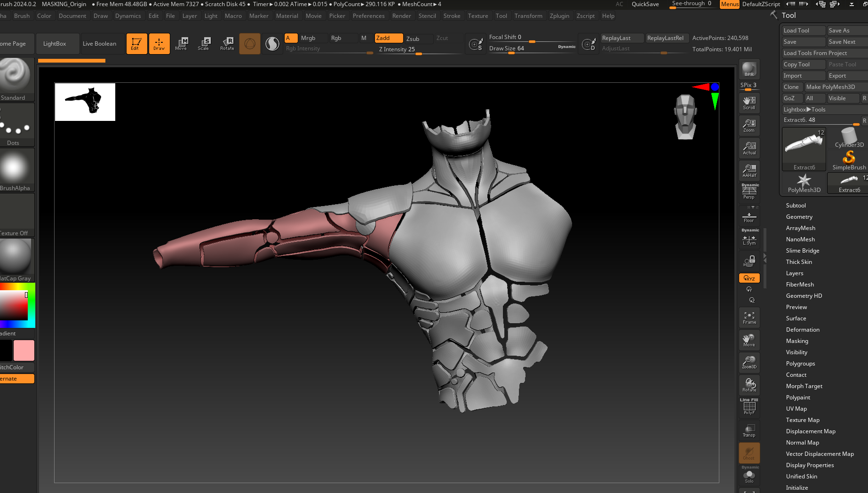
Task: Switch to Rotate gizmo mode
Action: pyautogui.click(x=227, y=44)
